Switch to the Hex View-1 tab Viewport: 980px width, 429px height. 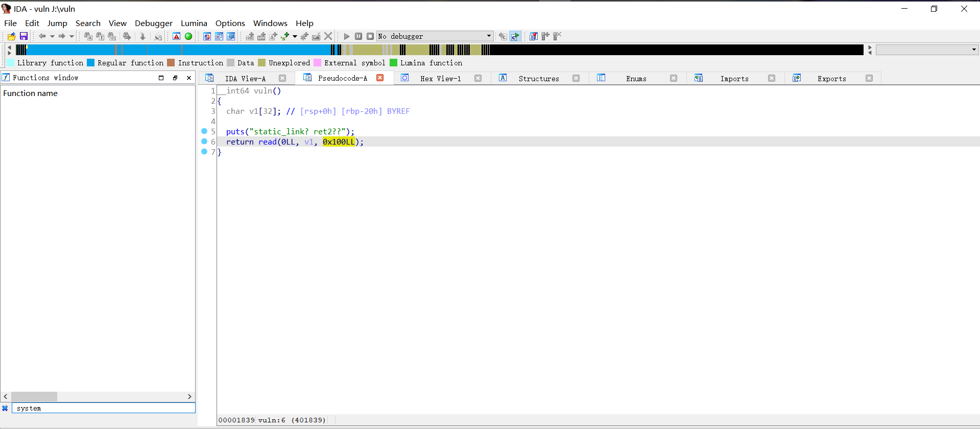(440, 78)
